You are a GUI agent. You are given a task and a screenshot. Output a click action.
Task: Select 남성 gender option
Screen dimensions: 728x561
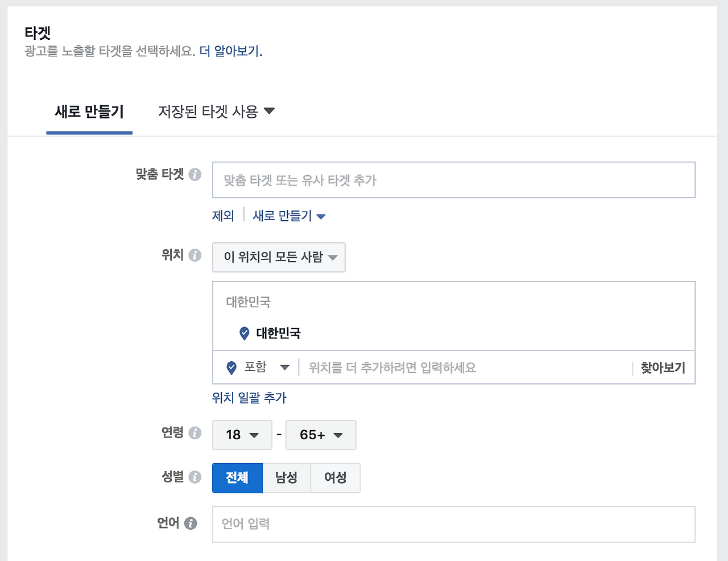pos(286,478)
